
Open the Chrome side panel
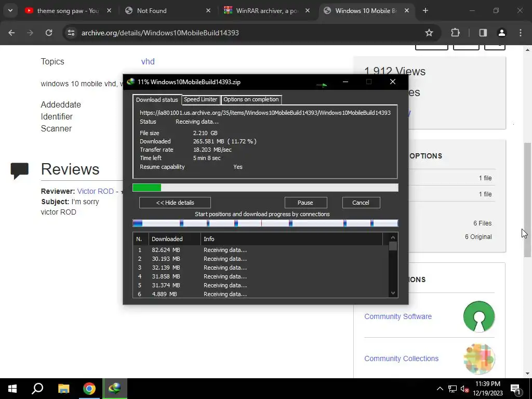tap(483, 33)
